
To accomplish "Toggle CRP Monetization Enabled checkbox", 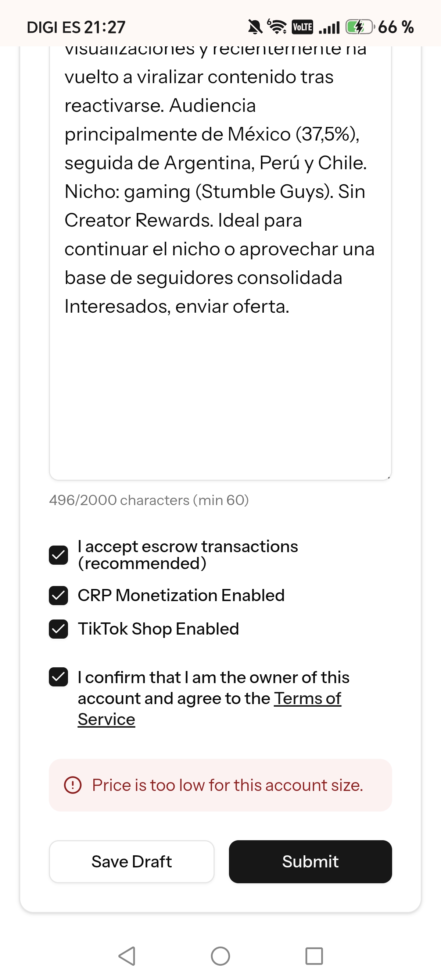I will click(58, 595).
